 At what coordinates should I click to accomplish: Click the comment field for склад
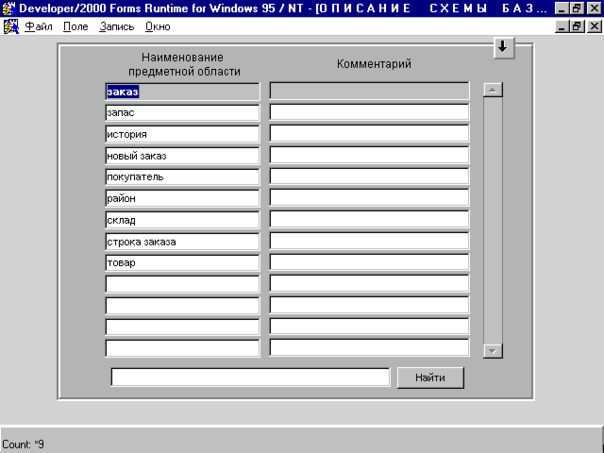coord(369,220)
